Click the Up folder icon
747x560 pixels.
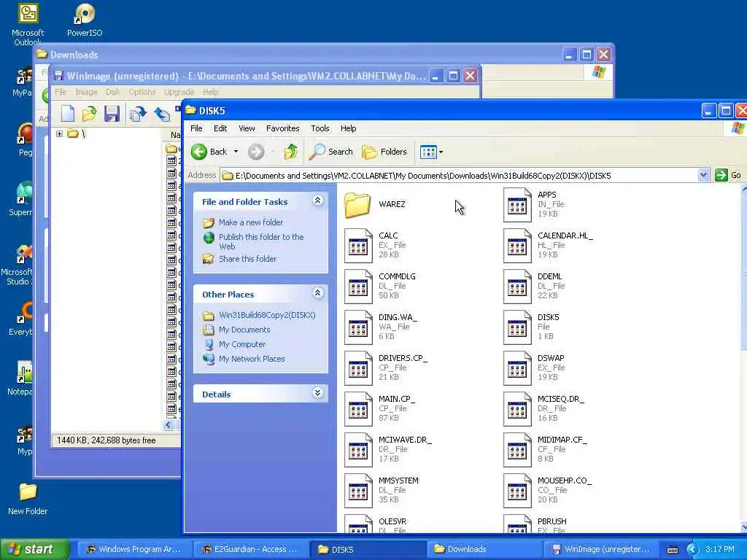(291, 152)
